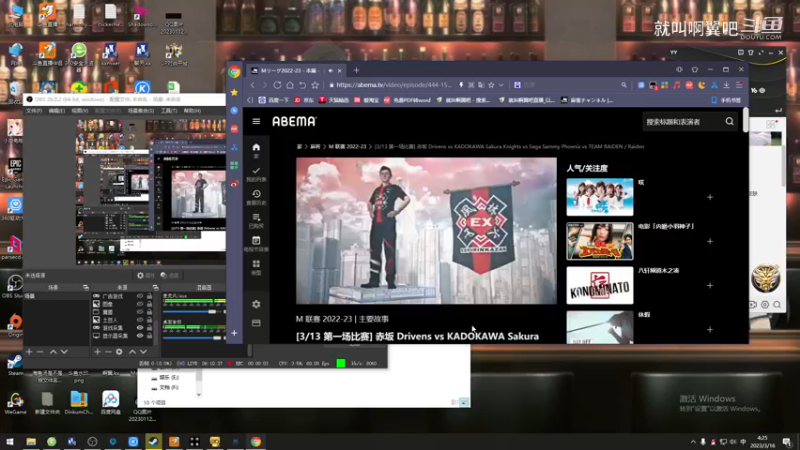Open the OBS Tools menu
Screen dimensions: 800x450
pos(168,111)
